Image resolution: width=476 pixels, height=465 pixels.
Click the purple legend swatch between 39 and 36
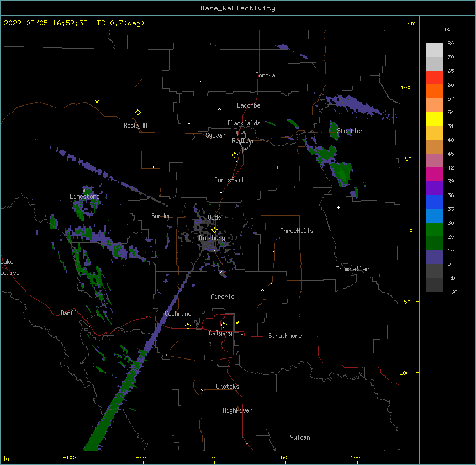pos(434,188)
